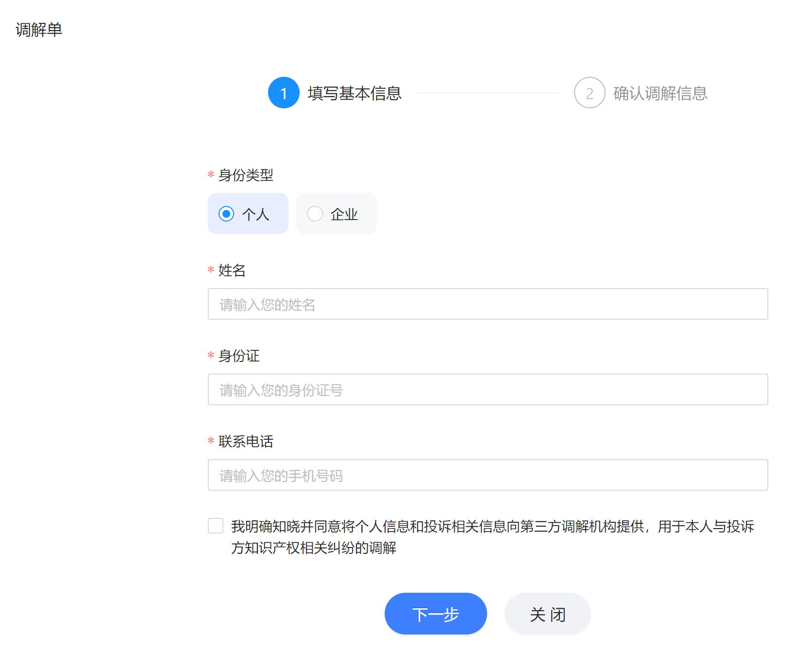
Task: Select the 企业 radio button
Action: tap(336, 213)
